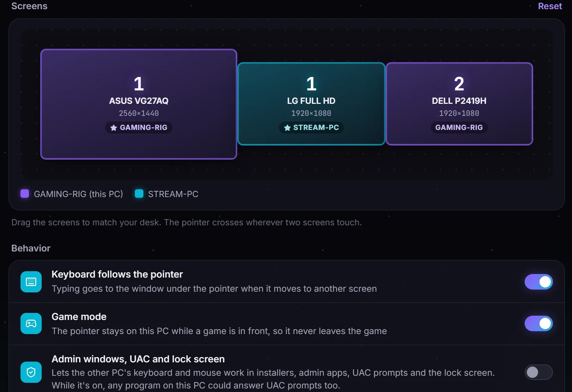This screenshot has height=392, width=572.
Task: Click the keyboard icon beside Keyboard follows the pointer
Action: pyautogui.click(x=31, y=282)
